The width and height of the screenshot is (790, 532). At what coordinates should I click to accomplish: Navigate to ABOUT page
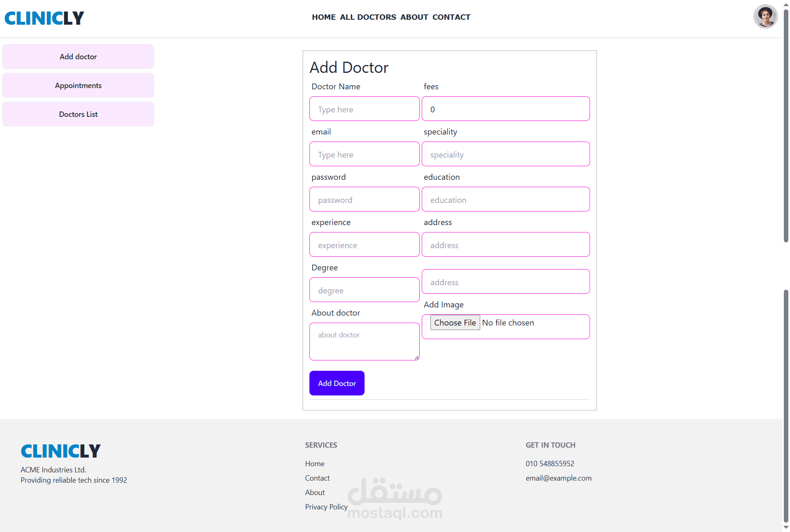coord(414,17)
